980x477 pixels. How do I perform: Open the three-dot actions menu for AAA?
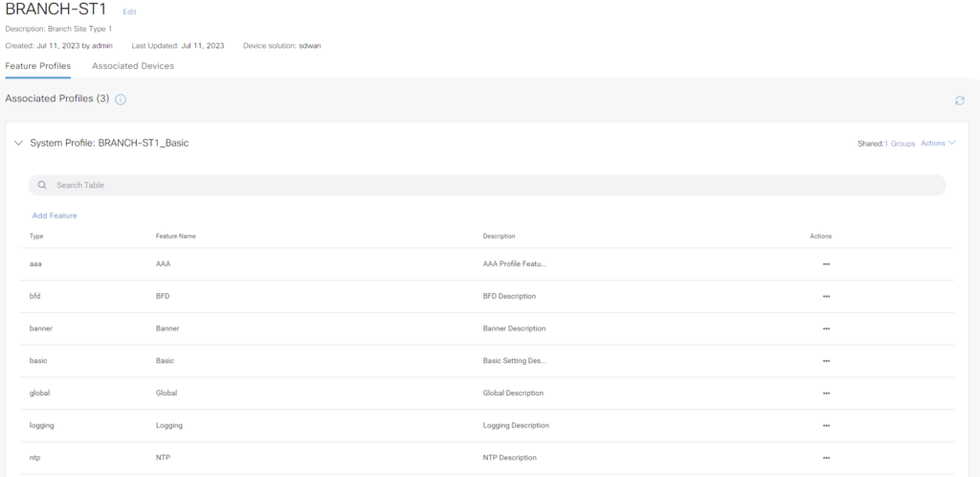coord(826,263)
